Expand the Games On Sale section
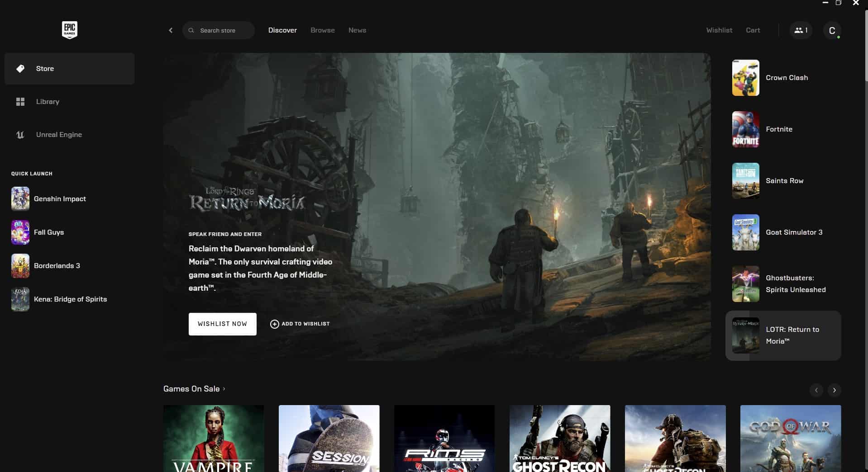The height and width of the screenshot is (472, 868). point(194,388)
